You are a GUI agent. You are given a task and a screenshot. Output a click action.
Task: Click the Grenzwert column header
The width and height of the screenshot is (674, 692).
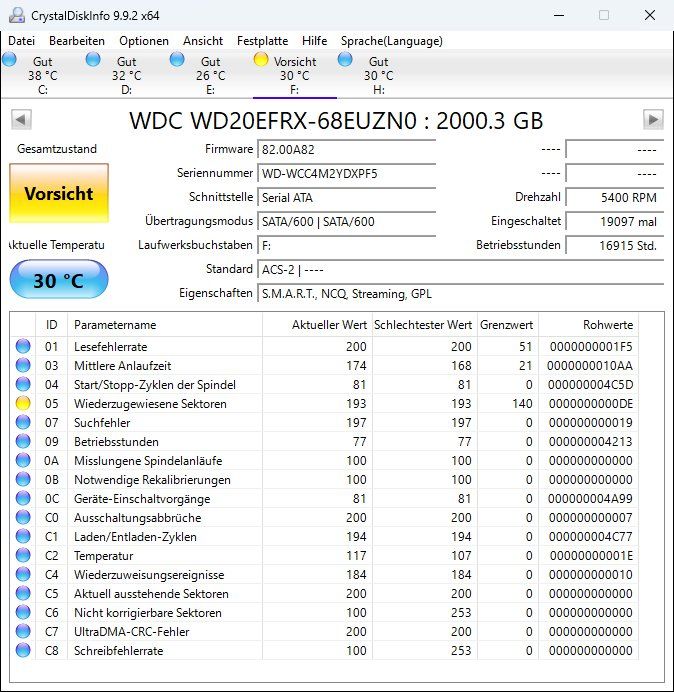[x=506, y=325]
